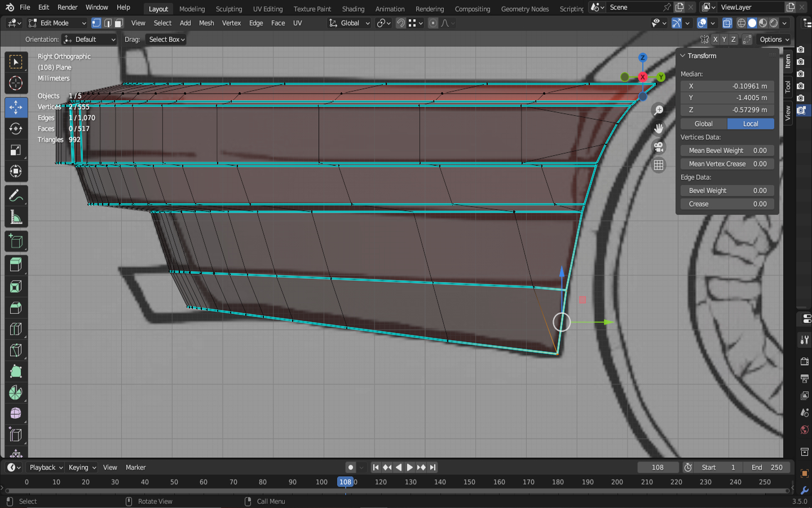This screenshot has height=508, width=812.
Task: Select the Select Box tool in the toolbar
Action: [x=16, y=62]
